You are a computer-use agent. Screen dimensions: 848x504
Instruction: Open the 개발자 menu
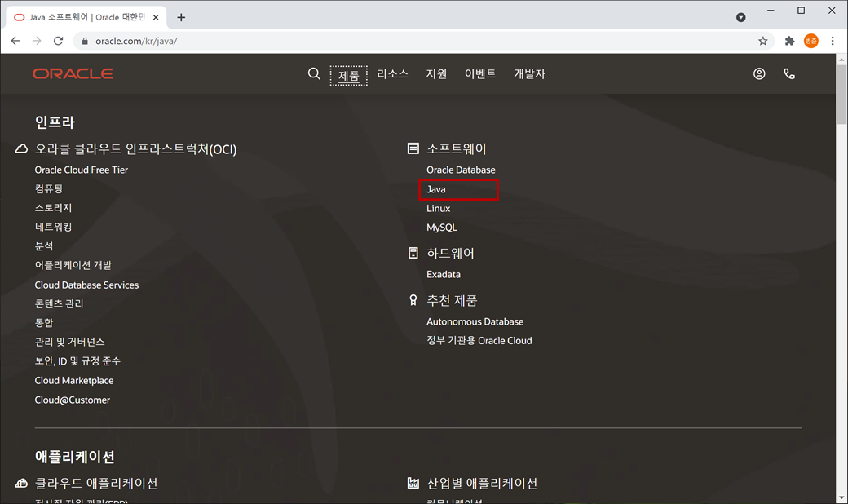tap(529, 73)
